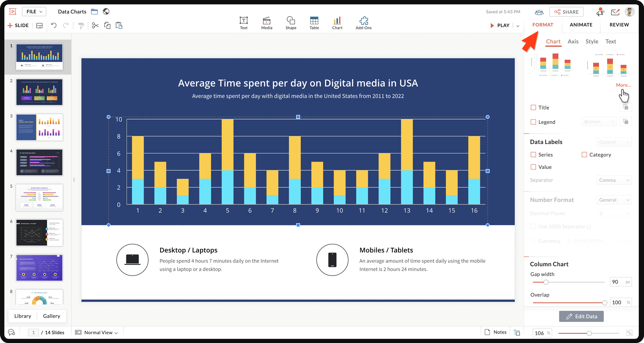
Task: Tick the Value data label checkbox
Action: 533,167
